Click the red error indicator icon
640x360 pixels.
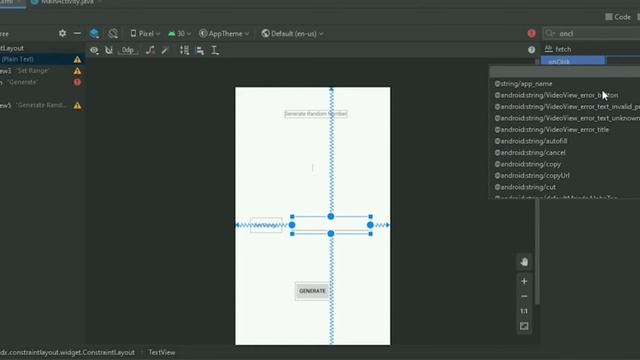click(531, 33)
